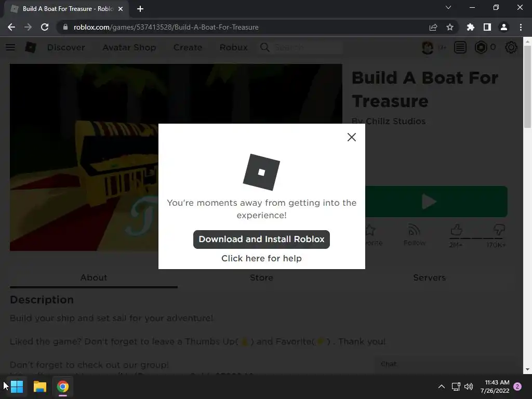Click the browser forward arrow

pos(28,27)
